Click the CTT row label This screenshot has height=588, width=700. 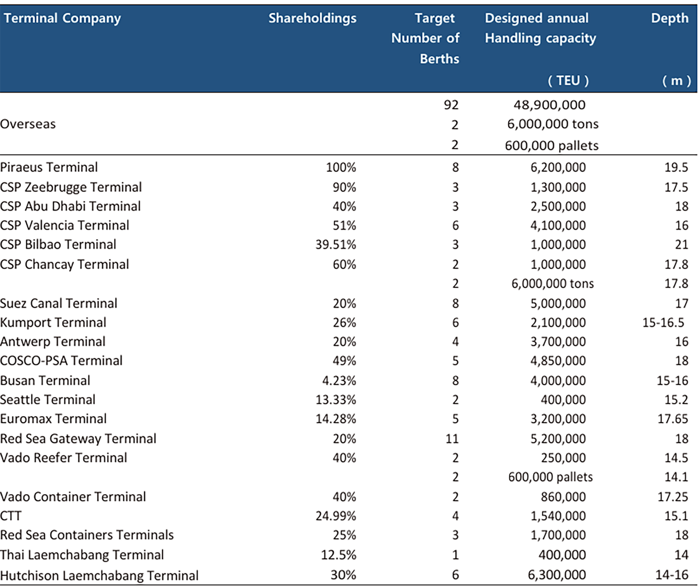pyautogui.click(x=11, y=516)
